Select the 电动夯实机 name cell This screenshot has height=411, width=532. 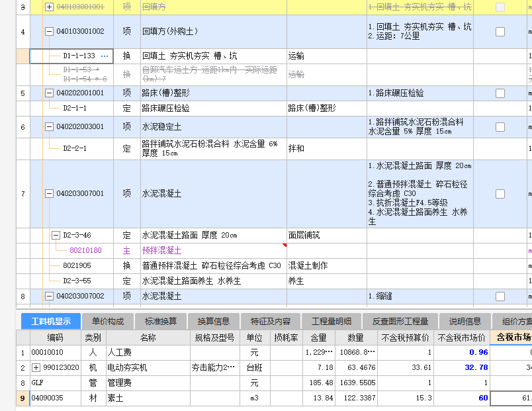[148, 367]
